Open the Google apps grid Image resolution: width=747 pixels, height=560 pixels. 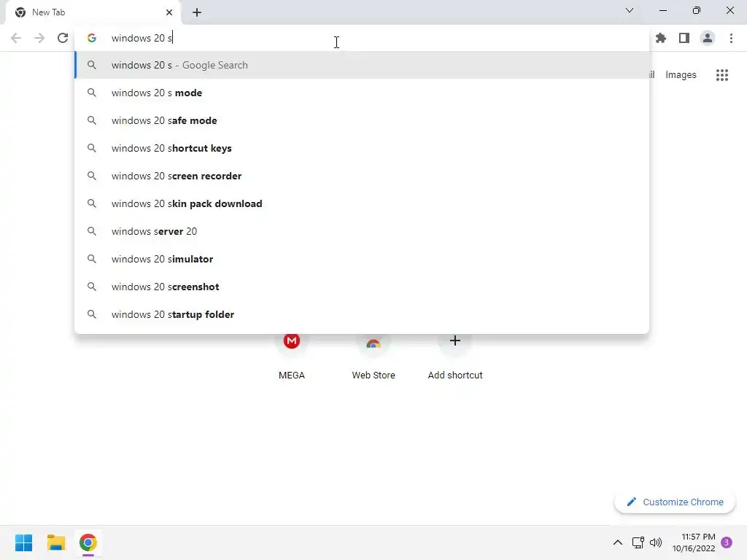722,75
